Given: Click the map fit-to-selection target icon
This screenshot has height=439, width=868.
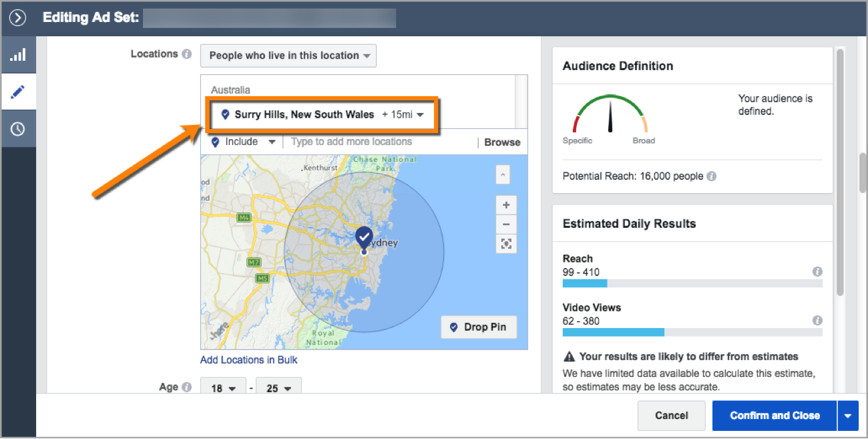Looking at the screenshot, I should point(506,244).
